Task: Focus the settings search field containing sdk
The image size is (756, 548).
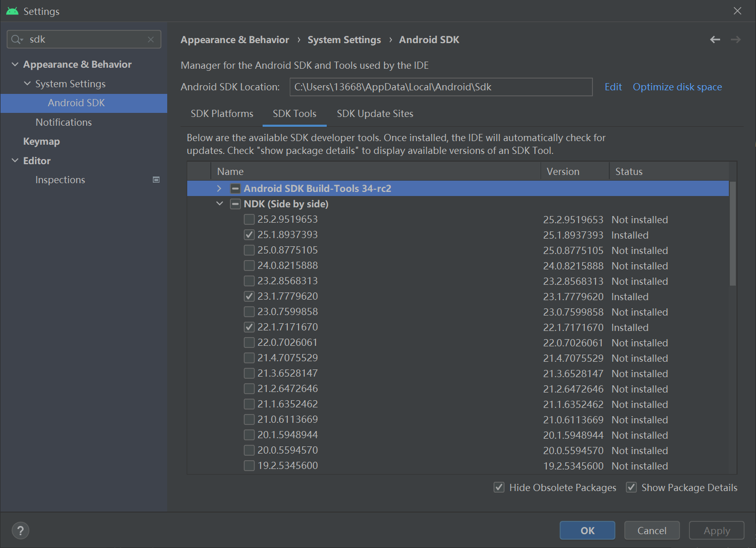Action: (84, 40)
